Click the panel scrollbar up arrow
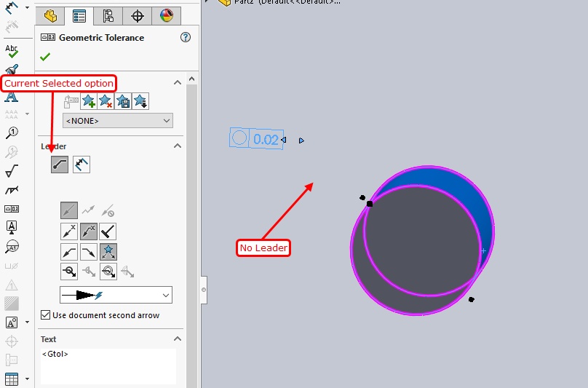The width and height of the screenshot is (588, 388). [x=191, y=79]
